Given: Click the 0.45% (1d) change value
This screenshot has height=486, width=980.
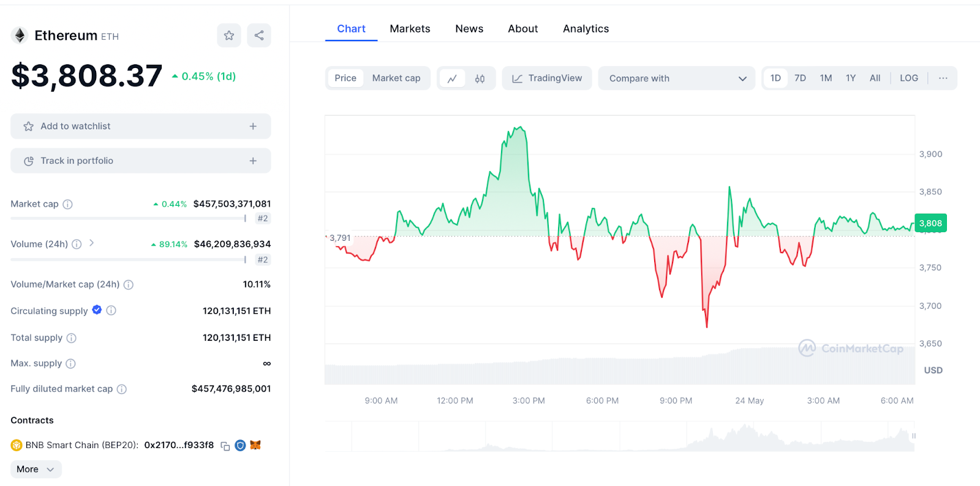Looking at the screenshot, I should [x=204, y=77].
